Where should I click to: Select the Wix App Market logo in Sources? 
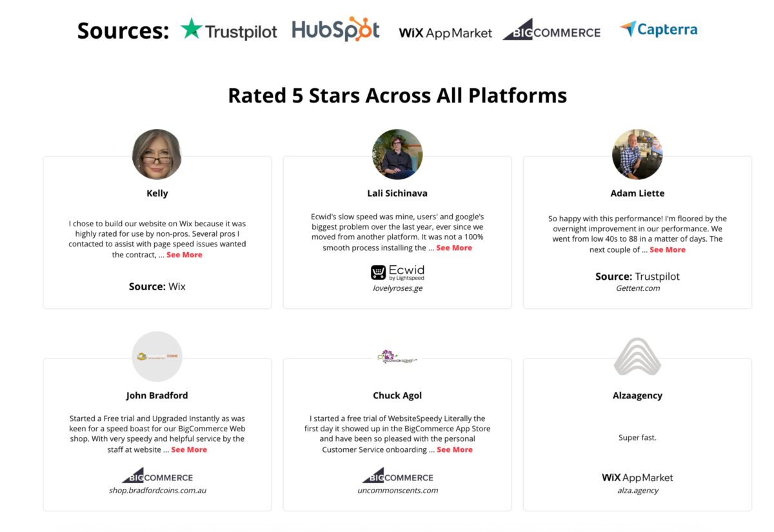click(446, 32)
